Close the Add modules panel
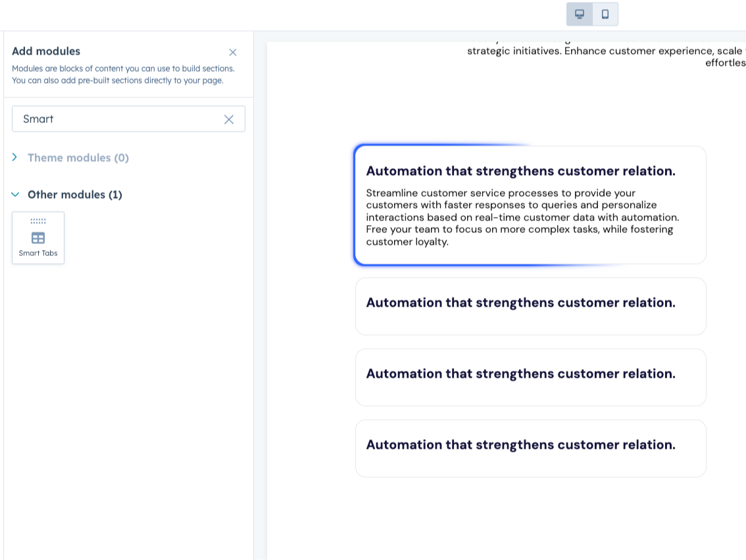 pos(233,51)
